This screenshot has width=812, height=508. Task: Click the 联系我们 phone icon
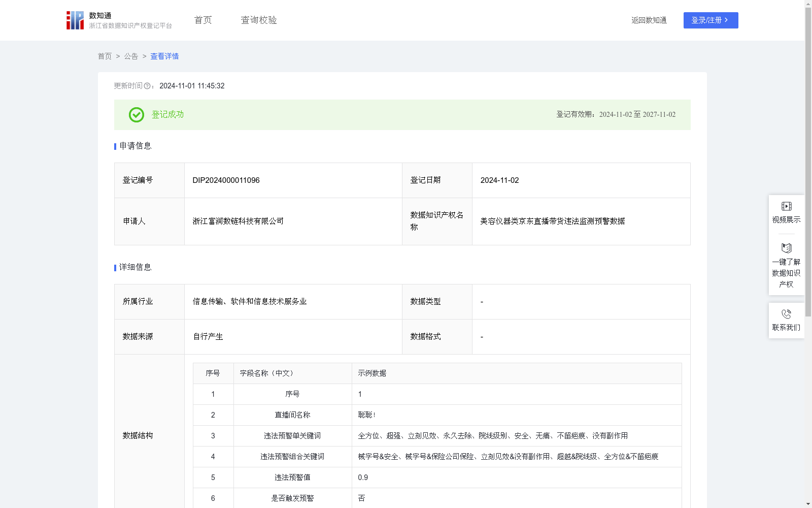786,314
